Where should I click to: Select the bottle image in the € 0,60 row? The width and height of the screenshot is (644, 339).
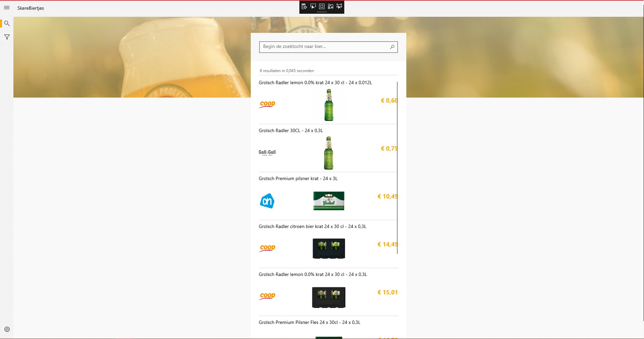(x=329, y=105)
